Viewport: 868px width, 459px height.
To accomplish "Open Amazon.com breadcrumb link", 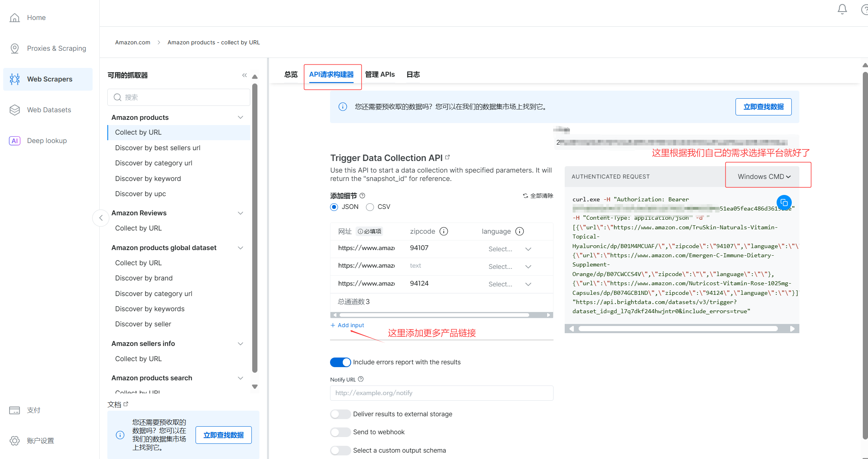I will [132, 42].
